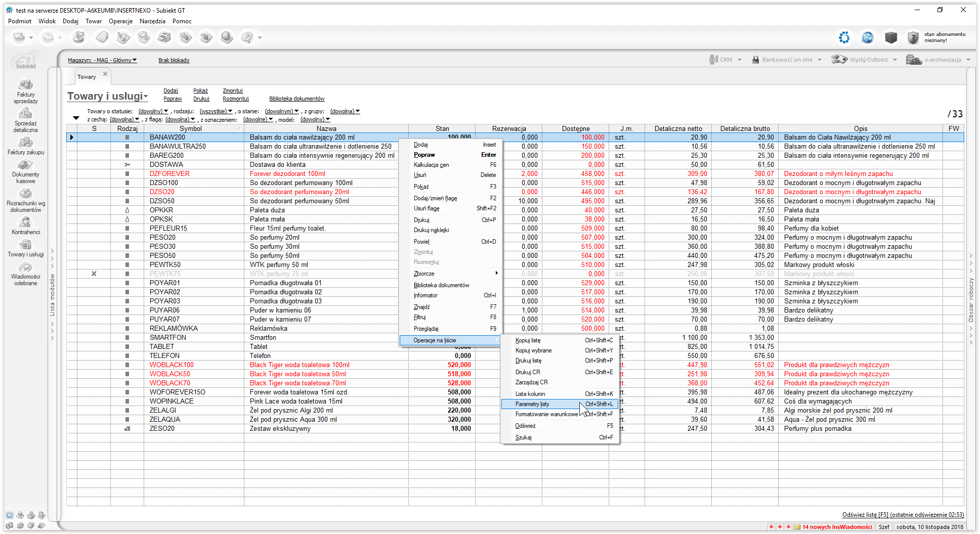980x534 pixels.
Task: Click the printer toolbar icon
Action: point(164,37)
